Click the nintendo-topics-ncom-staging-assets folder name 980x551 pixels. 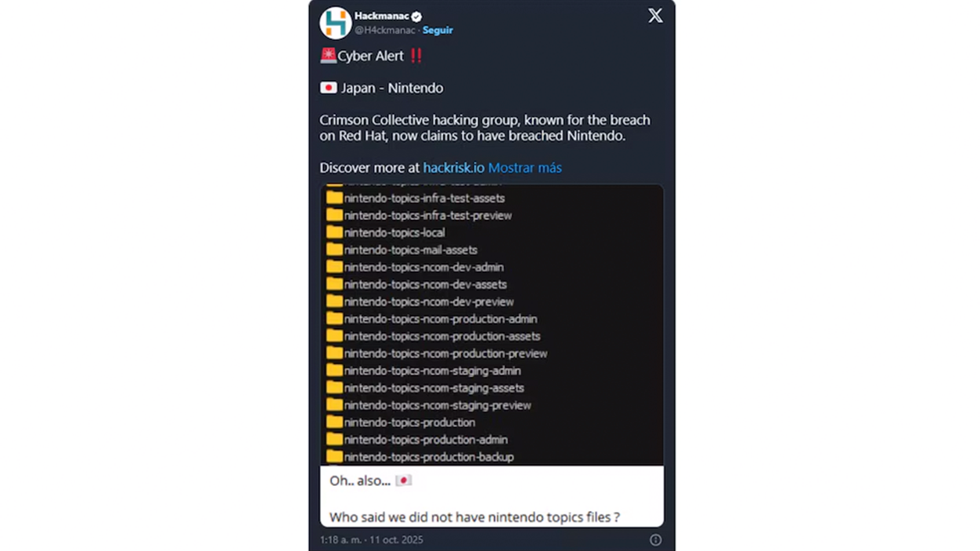434,388
